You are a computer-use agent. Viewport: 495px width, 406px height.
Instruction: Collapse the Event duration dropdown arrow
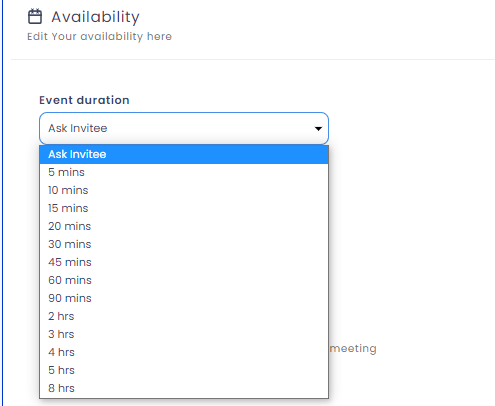pos(318,129)
